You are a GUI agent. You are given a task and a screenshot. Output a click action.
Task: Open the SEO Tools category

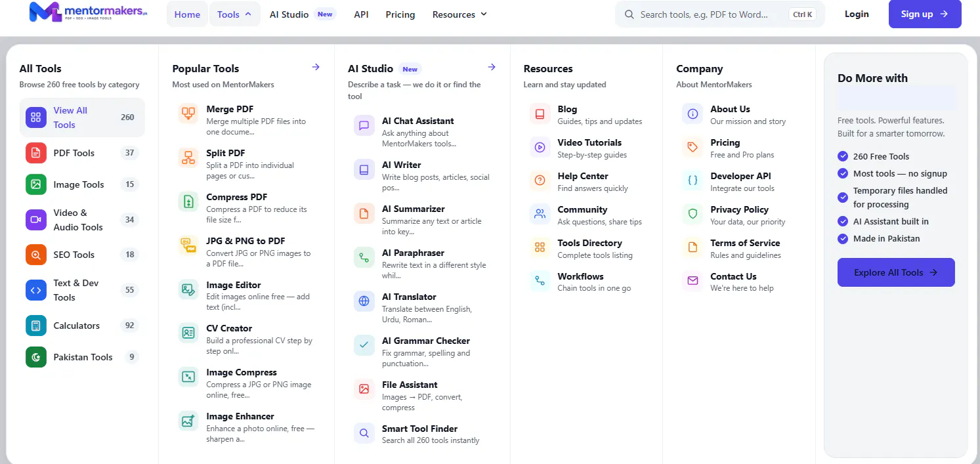tap(82, 255)
